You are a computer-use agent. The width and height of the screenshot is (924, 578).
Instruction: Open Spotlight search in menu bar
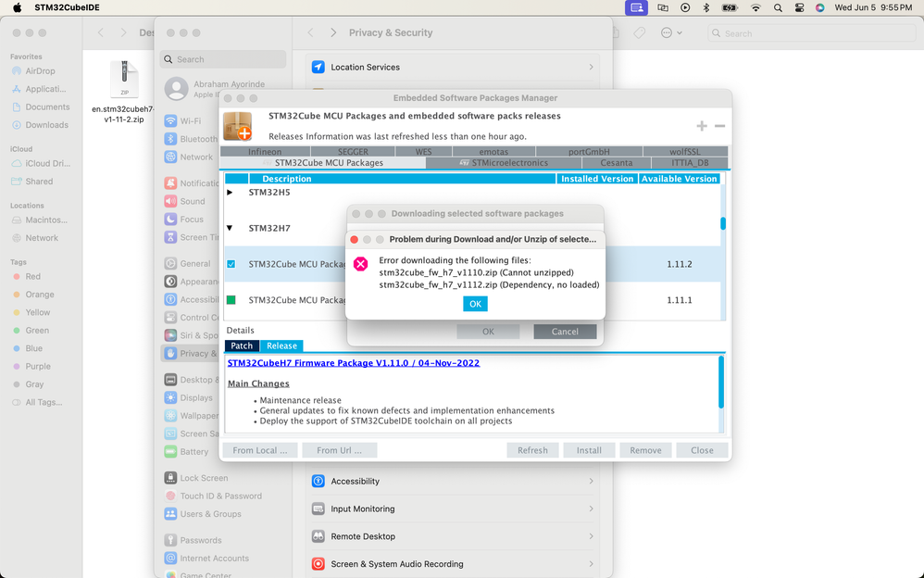tap(778, 7)
